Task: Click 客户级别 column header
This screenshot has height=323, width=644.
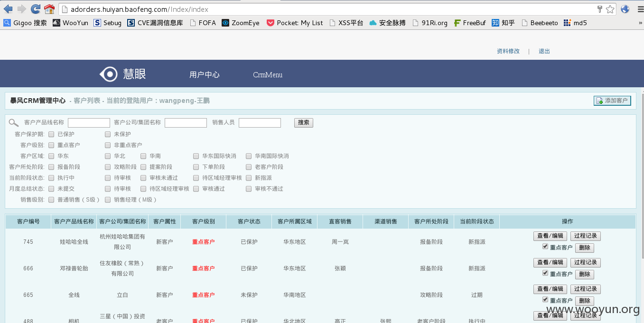Action: pos(204,221)
